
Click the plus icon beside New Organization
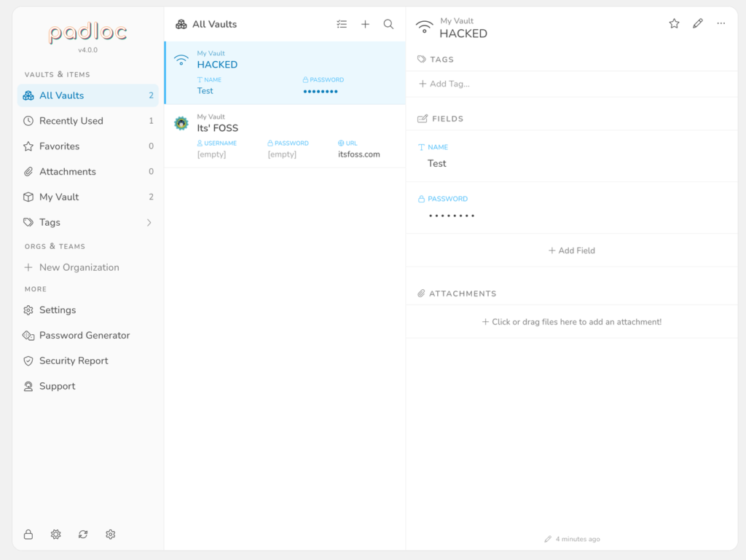pyautogui.click(x=28, y=268)
